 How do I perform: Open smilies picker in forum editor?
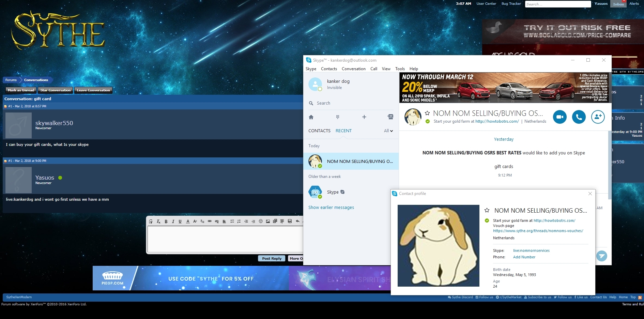click(x=261, y=222)
